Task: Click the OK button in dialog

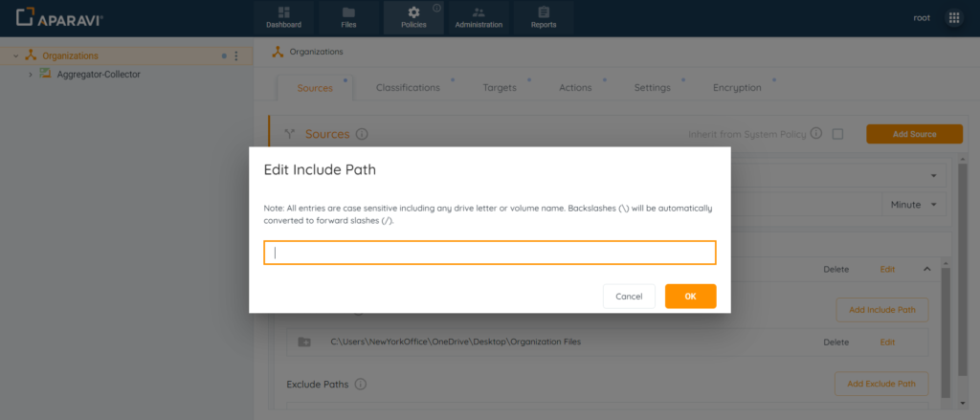Action: pos(691,297)
